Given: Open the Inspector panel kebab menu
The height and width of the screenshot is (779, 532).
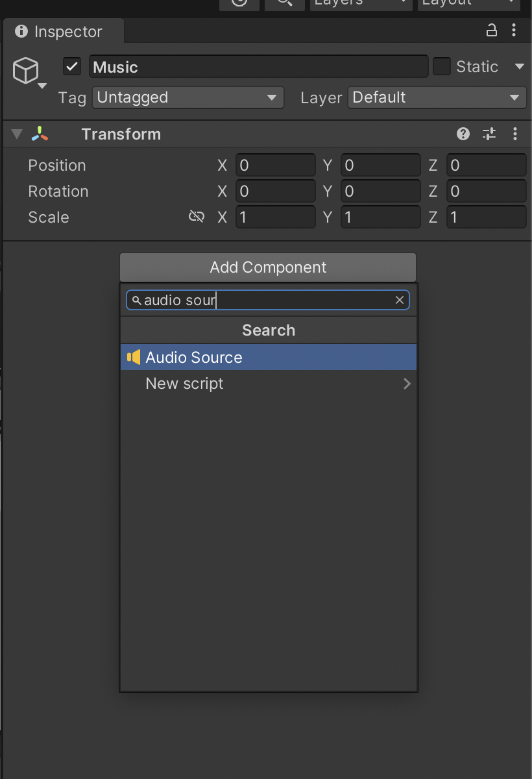Looking at the screenshot, I should [x=514, y=31].
